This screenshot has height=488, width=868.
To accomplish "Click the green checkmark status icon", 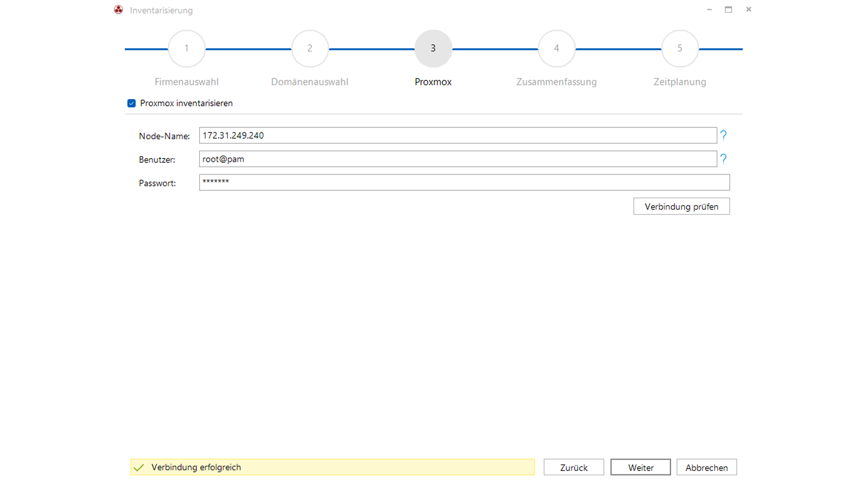I will tap(139, 468).
